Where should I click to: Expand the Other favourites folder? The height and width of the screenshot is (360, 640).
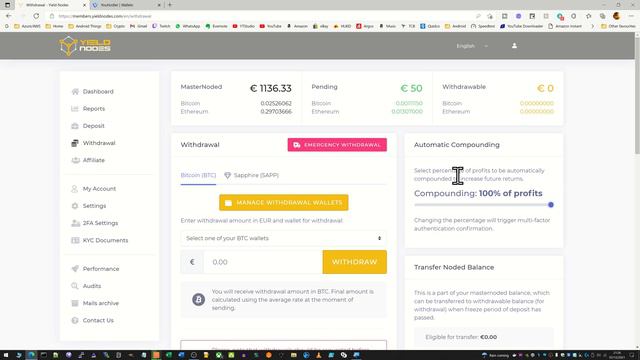(x=618, y=26)
